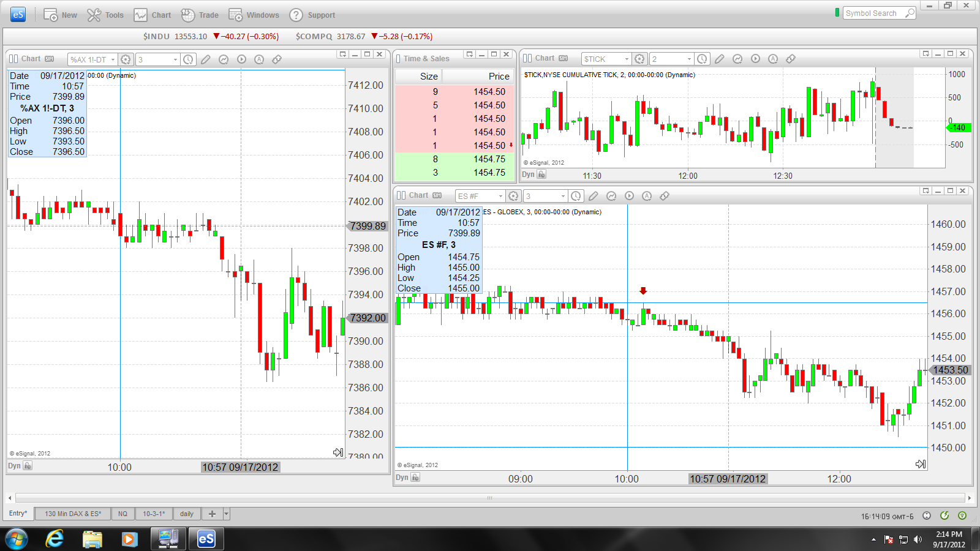This screenshot has height=551, width=980.
Task: Open symbol settings gear on %AX chart
Action: pyautogui.click(x=126, y=59)
